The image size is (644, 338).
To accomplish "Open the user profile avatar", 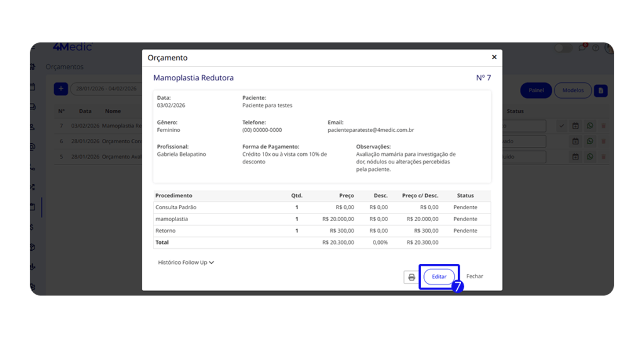I will tap(609, 48).
